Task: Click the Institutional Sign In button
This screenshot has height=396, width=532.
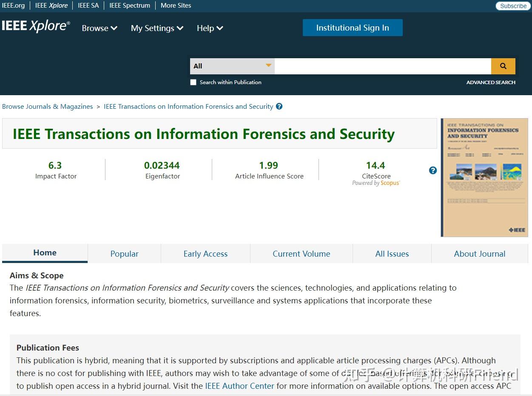Action: click(353, 28)
